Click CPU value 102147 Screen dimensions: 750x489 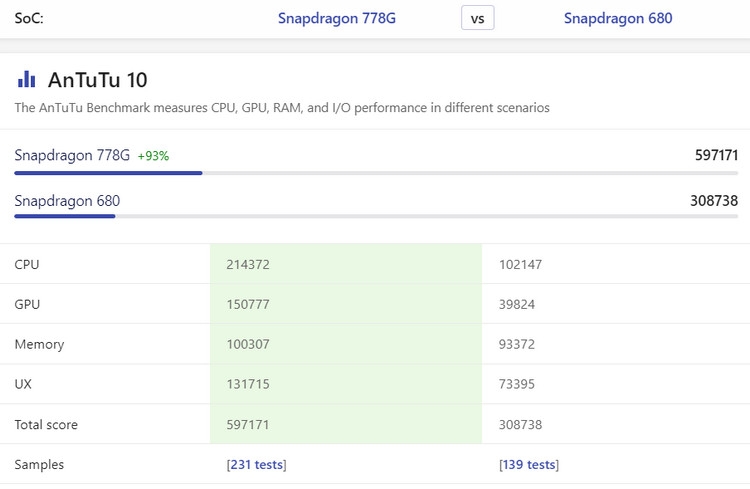tap(520, 265)
